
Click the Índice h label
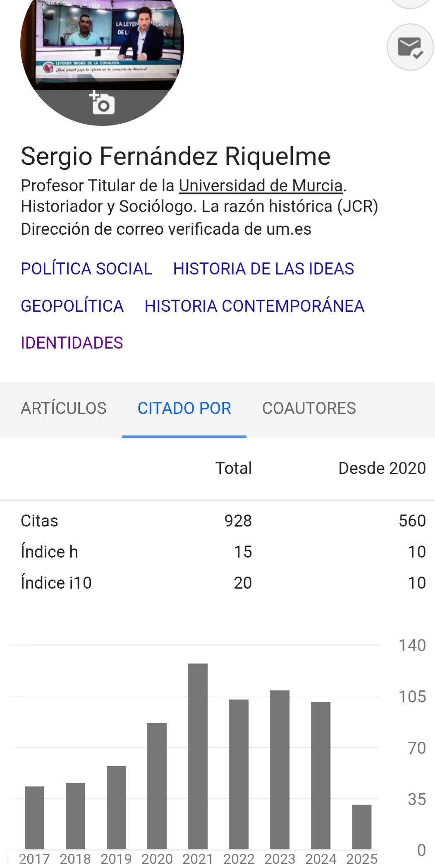pyautogui.click(x=49, y=552)
